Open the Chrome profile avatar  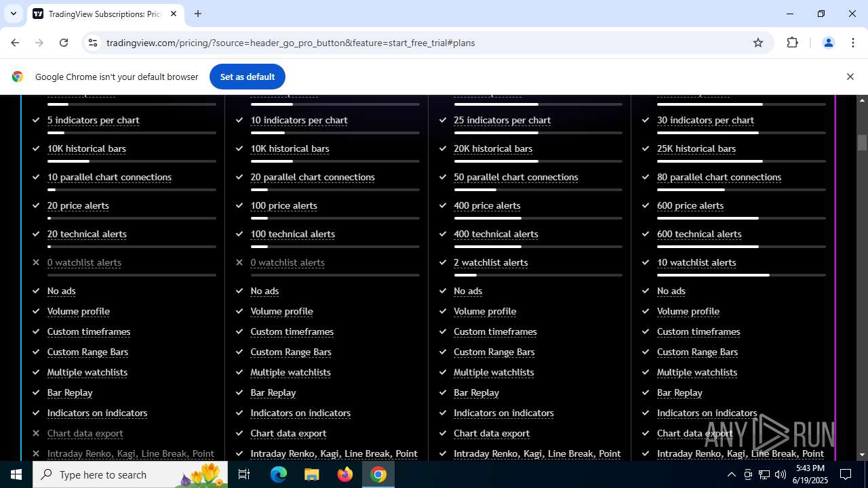pyautogui.click(x=828, y=43)
